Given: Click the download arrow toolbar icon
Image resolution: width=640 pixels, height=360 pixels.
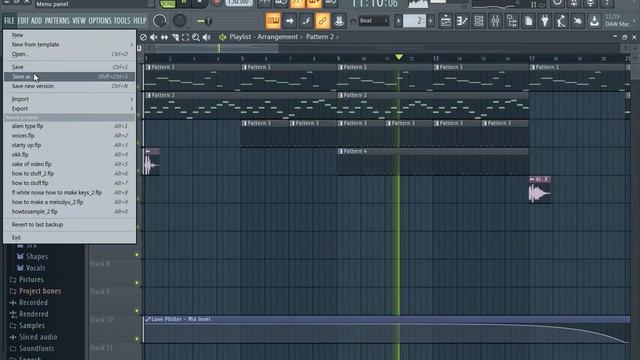Looking at the screenshot, I should [594, 21].
